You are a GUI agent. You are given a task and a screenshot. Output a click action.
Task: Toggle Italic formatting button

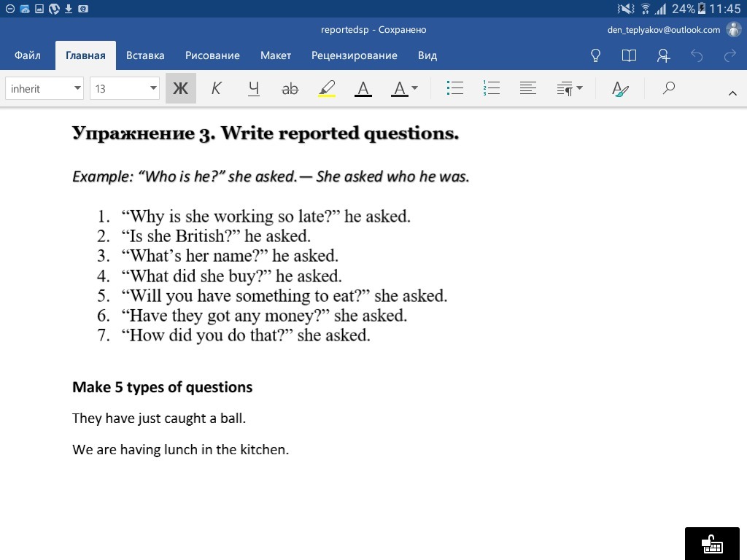point(217,89)
